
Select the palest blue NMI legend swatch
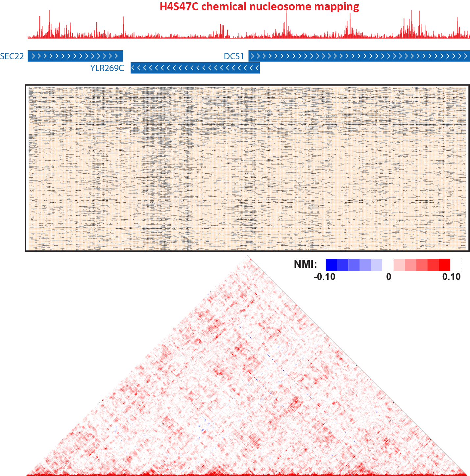click(x=377, y=265)
